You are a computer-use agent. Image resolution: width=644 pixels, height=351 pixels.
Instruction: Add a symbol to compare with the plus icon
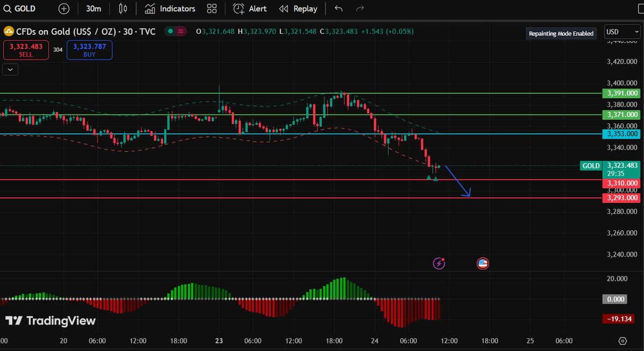click(x=64, y=9)
